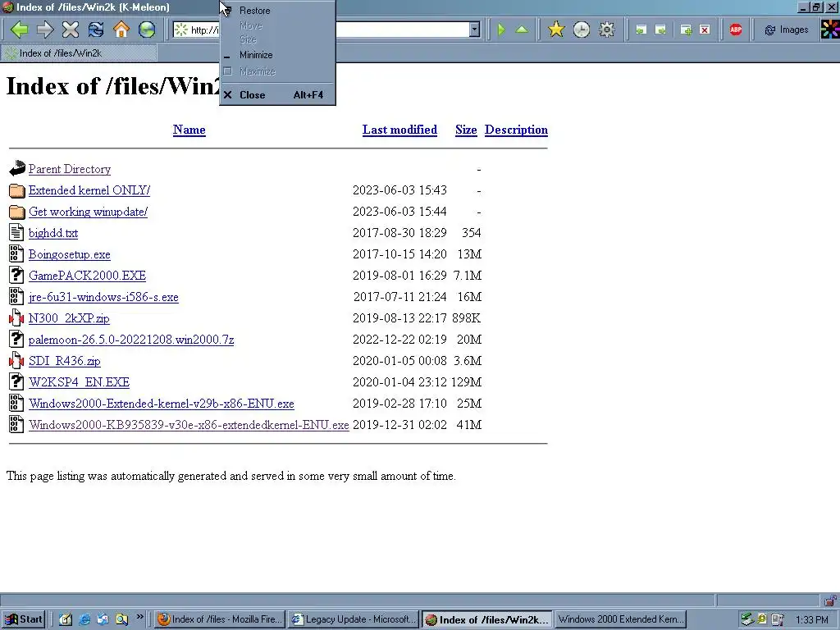Download N300_2kXP.zip link
The width and height of the screenshot is (840, 630).
coord(69,318)
